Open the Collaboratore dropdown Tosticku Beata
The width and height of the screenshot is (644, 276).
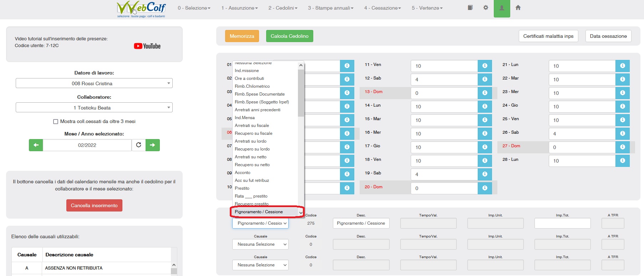click(94, 108)
